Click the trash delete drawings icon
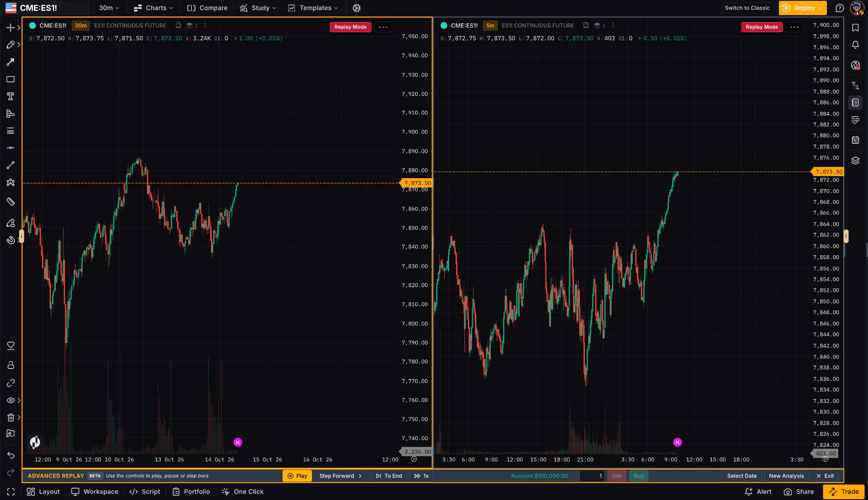Screen dimensions: 868x500 [10, 417]
